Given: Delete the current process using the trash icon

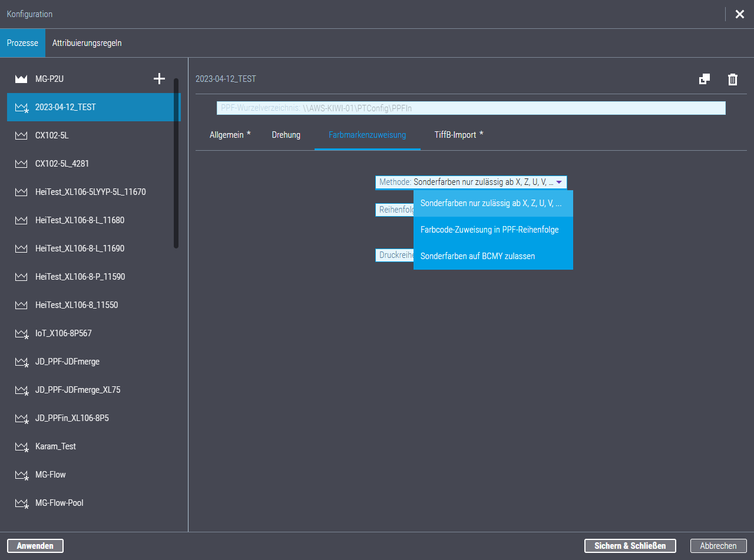Looking at the screenshot, I should point(733,79).
